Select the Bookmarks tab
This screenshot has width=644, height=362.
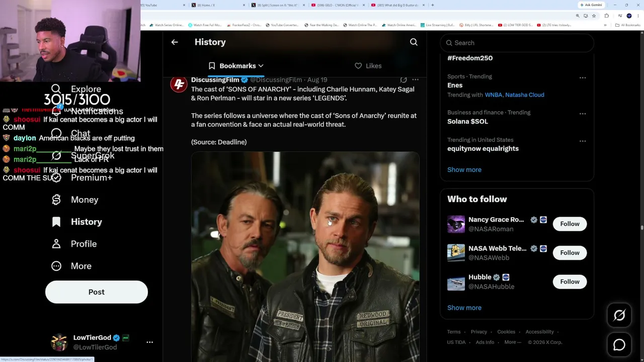pyautogui.click(x=236, y=66)
